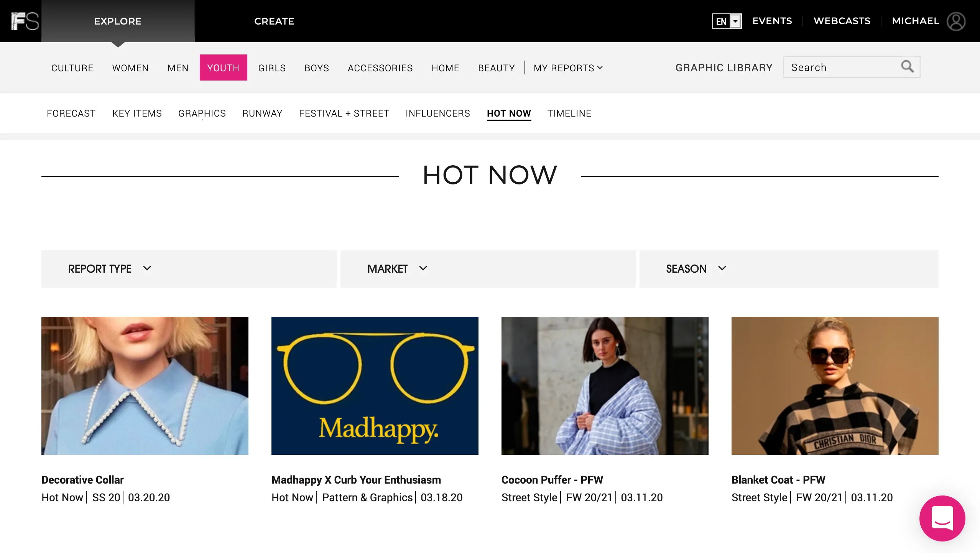This screenshot has width=980, height=553.
Task: Expand the My Reports dropdown
Action: click(568, 68)
